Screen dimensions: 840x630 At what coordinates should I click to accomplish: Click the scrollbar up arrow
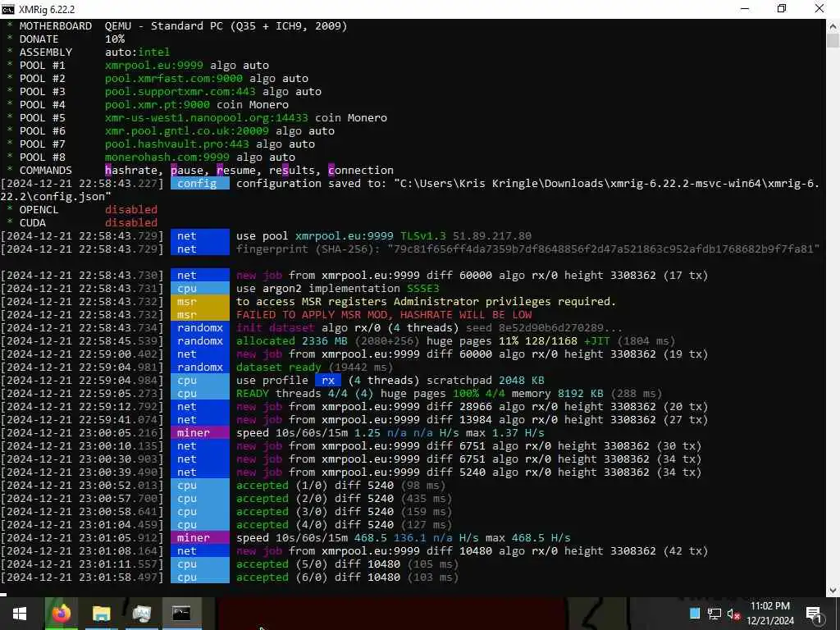(833, 25)
